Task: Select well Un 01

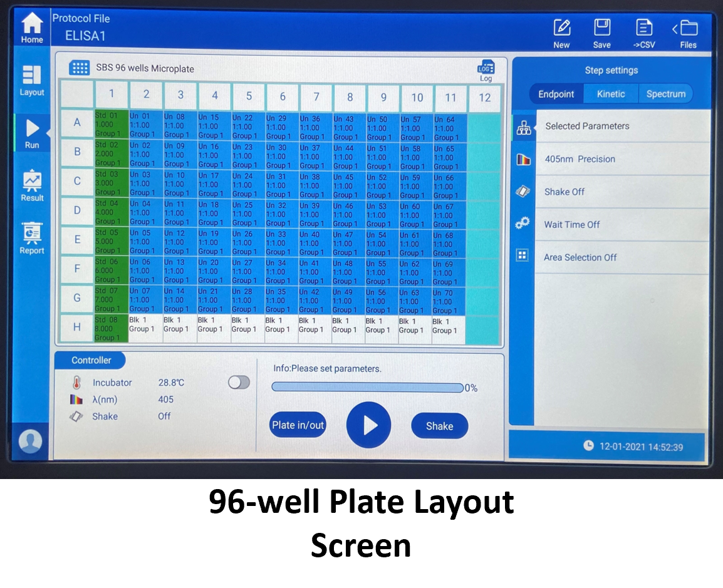Action: tap(146, 125)
